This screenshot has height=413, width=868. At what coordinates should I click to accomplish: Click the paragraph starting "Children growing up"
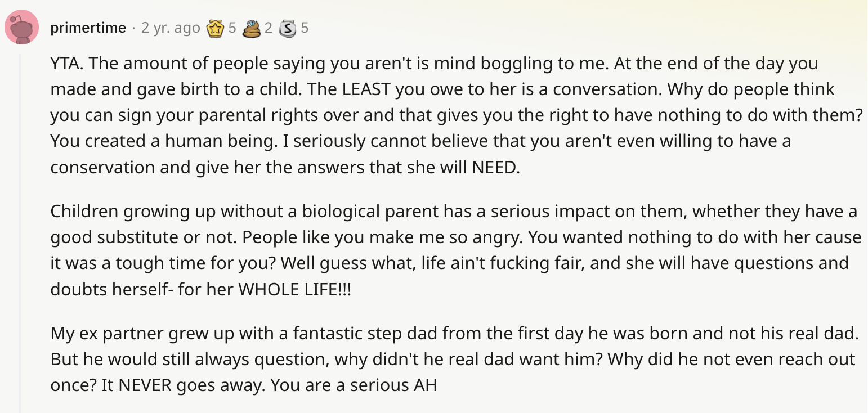456,250
